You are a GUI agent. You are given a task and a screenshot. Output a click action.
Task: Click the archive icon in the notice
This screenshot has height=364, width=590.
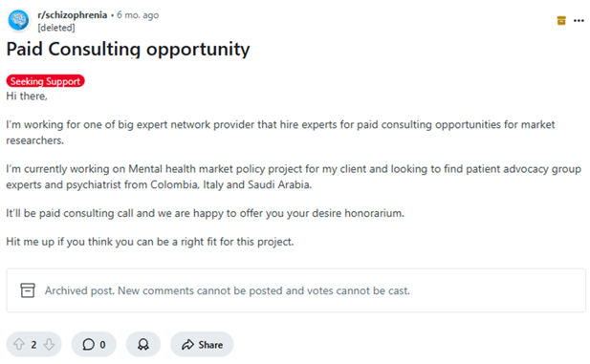28,290
